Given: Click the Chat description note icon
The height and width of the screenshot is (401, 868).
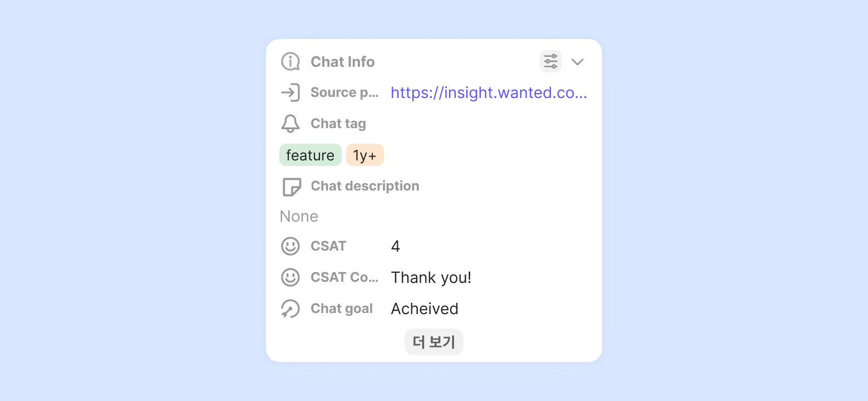Looking at the screenshot, I should coord(291,187).
